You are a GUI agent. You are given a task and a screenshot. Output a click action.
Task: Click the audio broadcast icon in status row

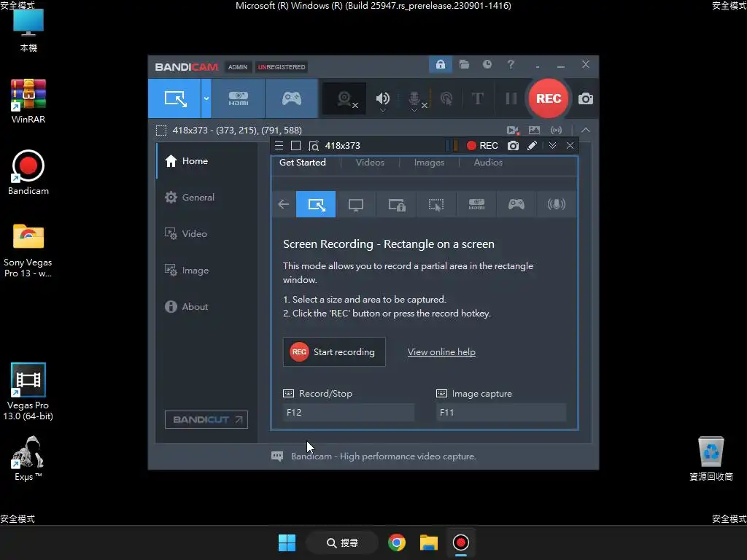coord(556,130)
